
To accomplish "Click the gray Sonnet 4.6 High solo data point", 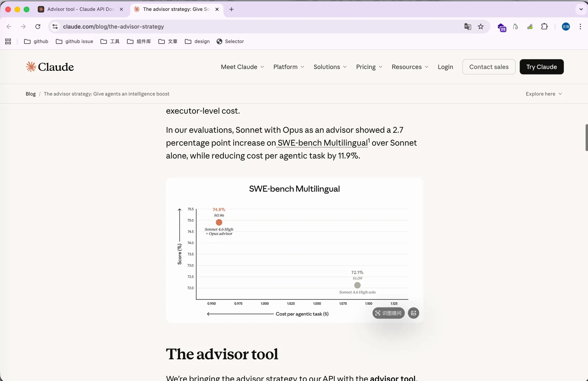I will coord(357,285).
